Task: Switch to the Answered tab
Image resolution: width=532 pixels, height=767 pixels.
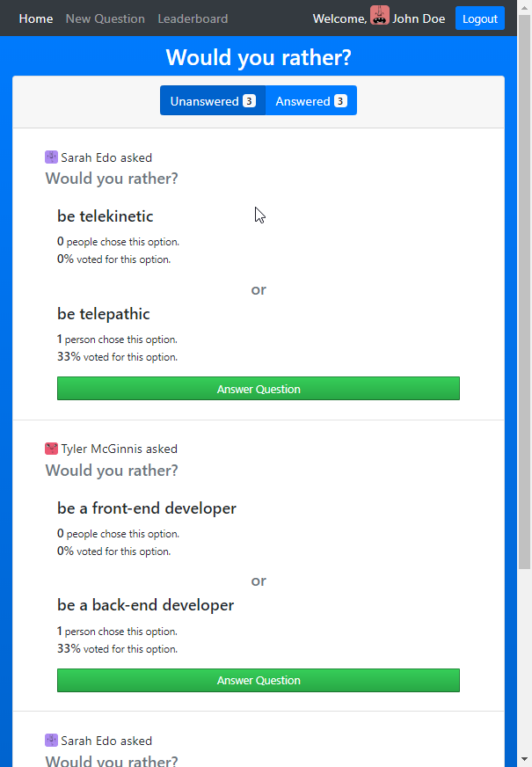Action: [x=302, y=101]
